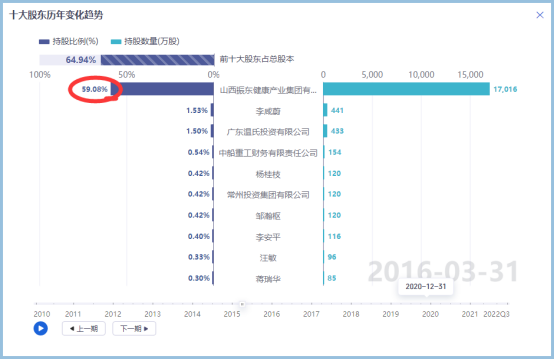
Task: Jump timeline to year 2016
Action: (272, 314)
